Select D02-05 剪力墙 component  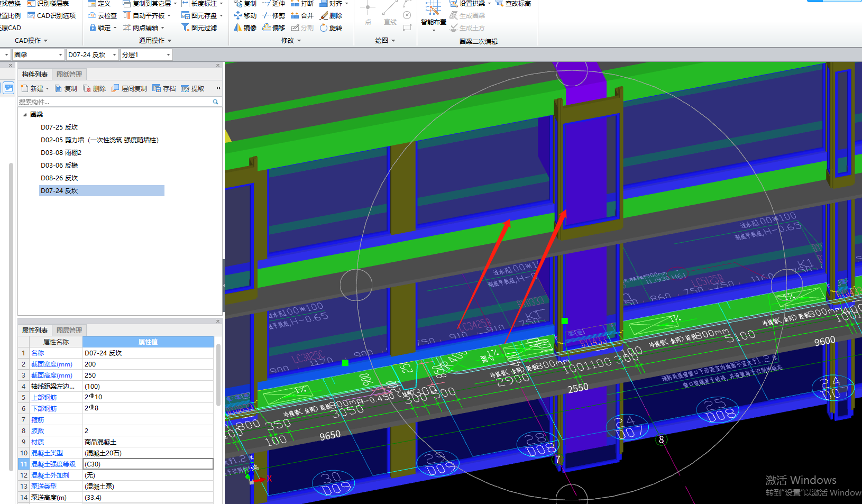point(99,140)
